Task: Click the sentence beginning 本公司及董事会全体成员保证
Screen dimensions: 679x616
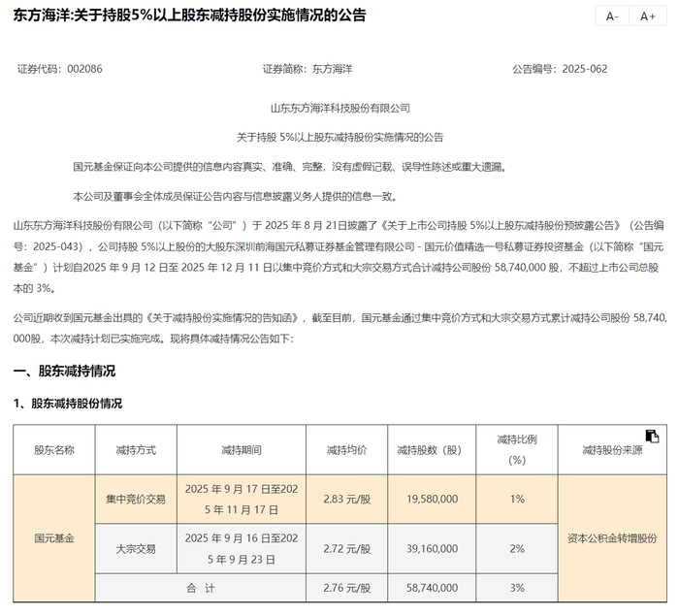Action: tap(235, 197)
